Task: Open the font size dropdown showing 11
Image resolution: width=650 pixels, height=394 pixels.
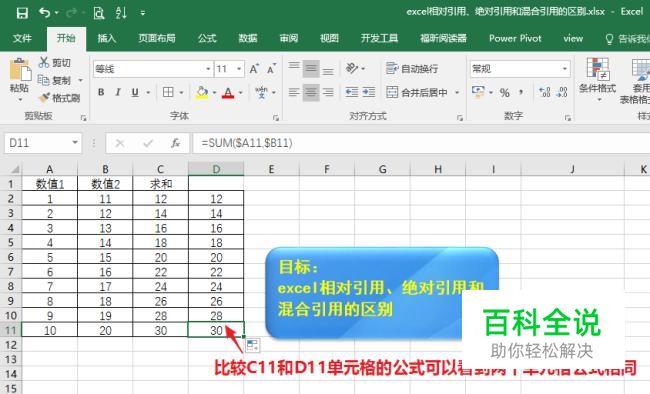Action: (x=239, y=69)
